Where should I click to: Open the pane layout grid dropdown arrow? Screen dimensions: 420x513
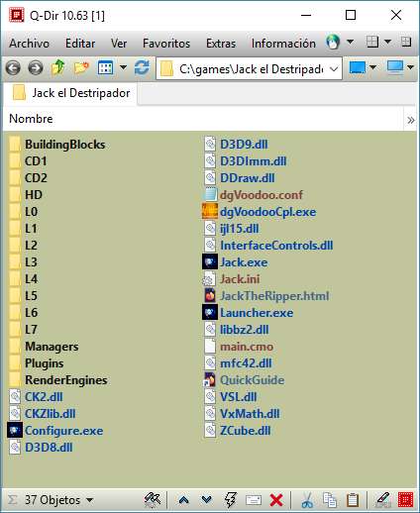tap(388, 42)
